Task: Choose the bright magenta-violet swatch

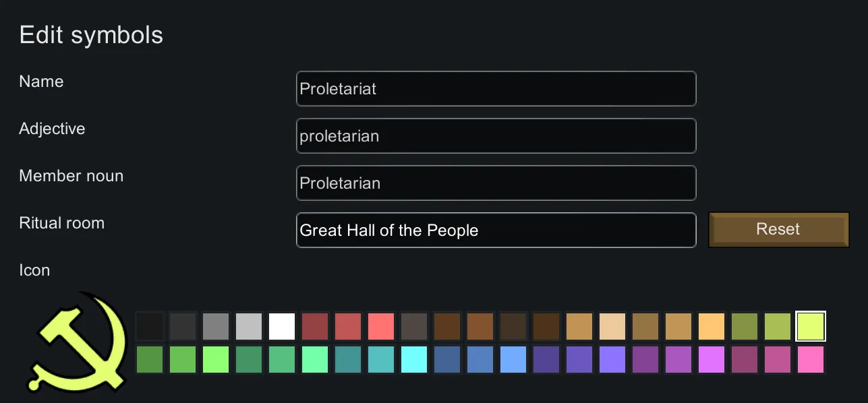Action: point(712,360)
